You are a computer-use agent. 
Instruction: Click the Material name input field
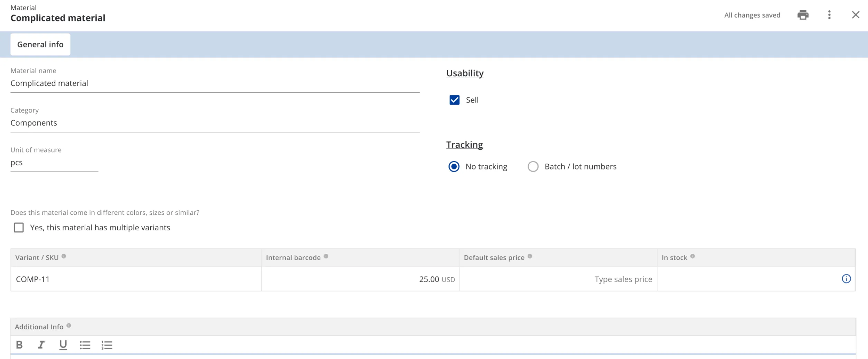click(x=215, y=83)
